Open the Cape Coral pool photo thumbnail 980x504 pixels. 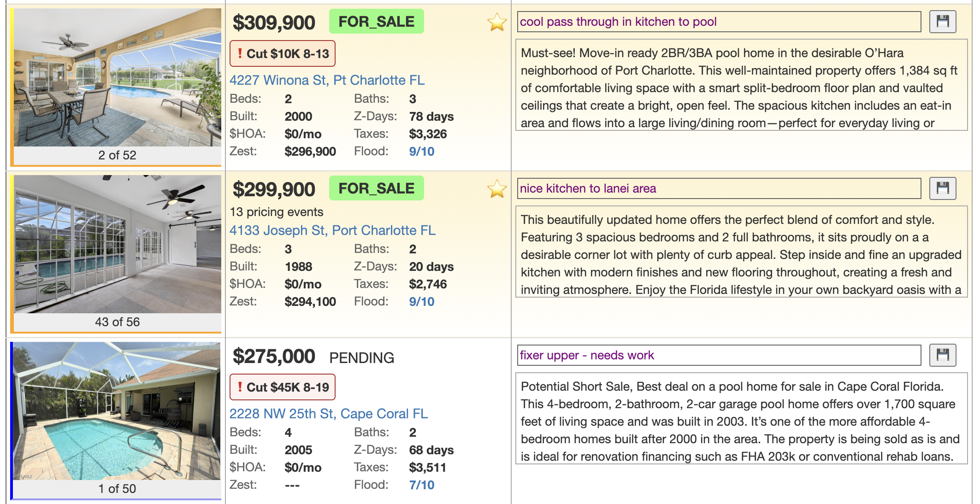(x=117, y=411)
